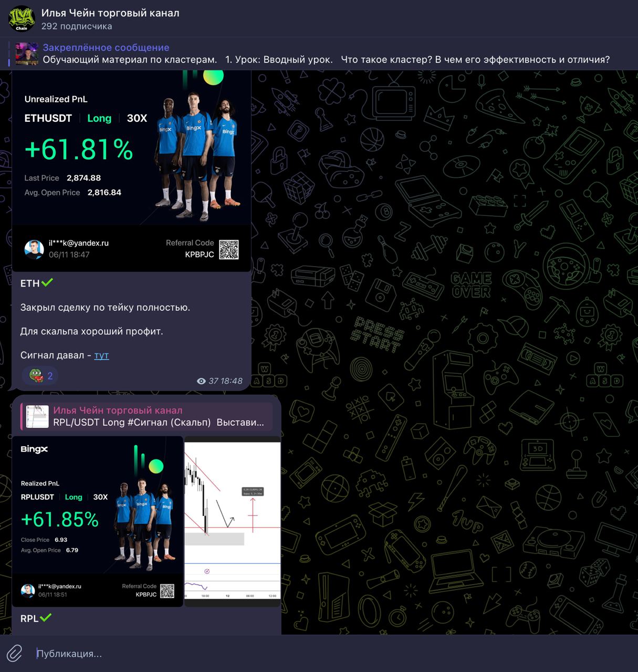The height and width of the screenshot is (672, 638).
Task: Click the green checkmark next to ETH
Action: (x=47, y=282)
